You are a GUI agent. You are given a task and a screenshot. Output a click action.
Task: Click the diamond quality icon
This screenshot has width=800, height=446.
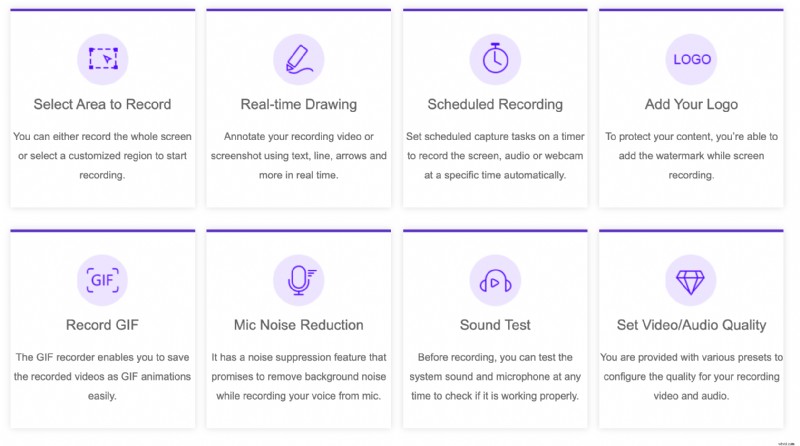tap(691, 280)
